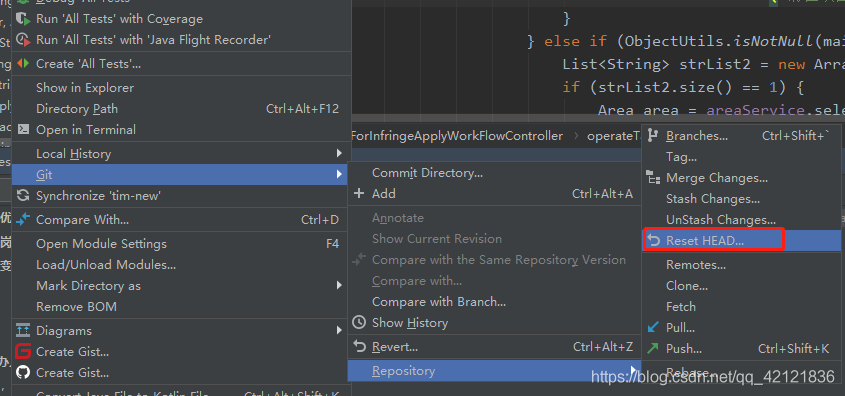
Task: Click the Synchronize refresh icon
Action: (x=23, y=196)
